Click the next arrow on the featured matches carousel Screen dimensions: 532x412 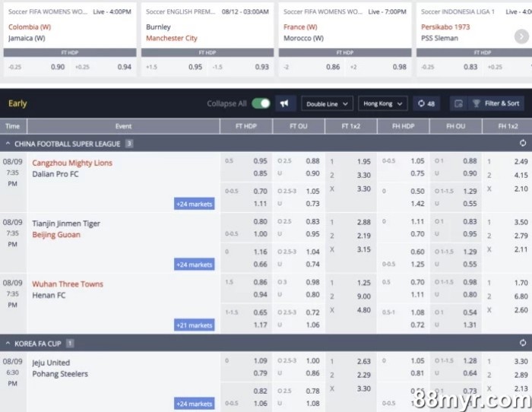tap(521, 36)
